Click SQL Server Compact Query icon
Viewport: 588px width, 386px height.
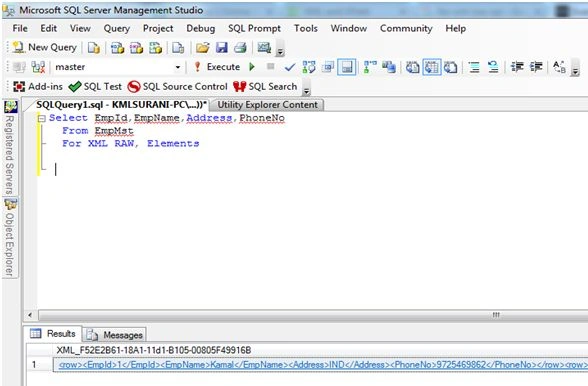[178, 48]
